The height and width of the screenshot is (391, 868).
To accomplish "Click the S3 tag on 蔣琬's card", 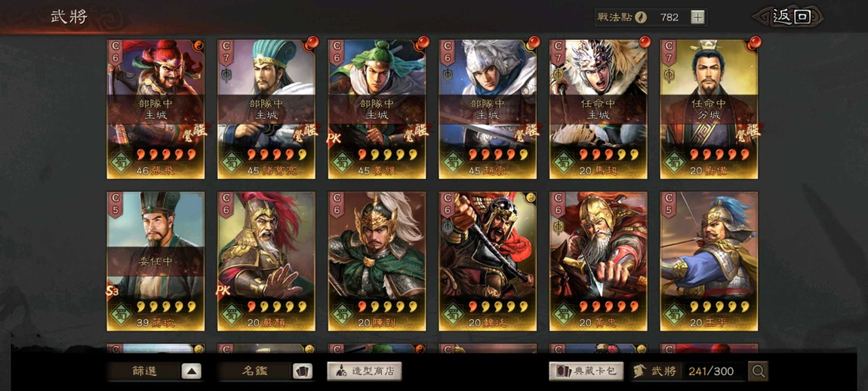I will (x=112, y=291).
